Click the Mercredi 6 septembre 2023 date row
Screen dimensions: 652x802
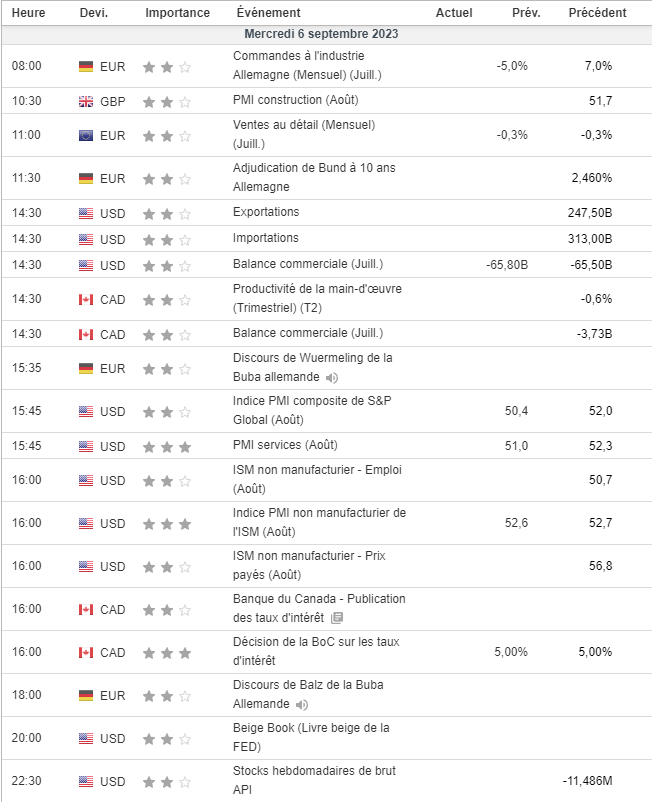click(326, 34)
